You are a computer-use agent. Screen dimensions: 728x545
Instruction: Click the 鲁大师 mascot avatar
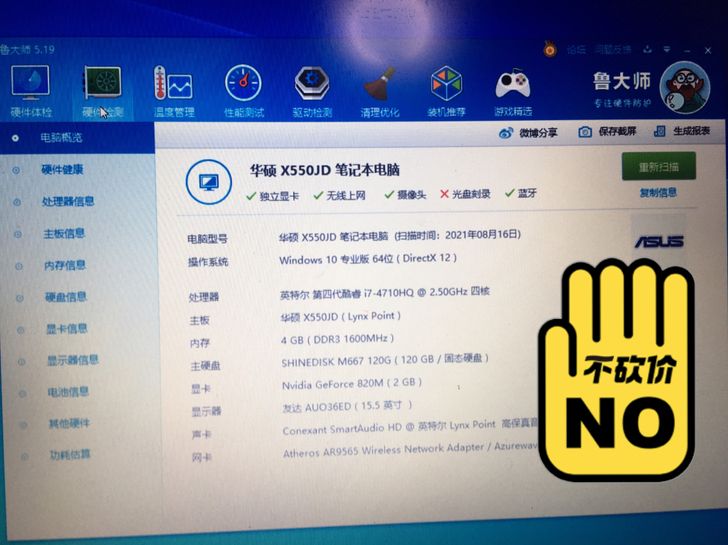point(684,88)
